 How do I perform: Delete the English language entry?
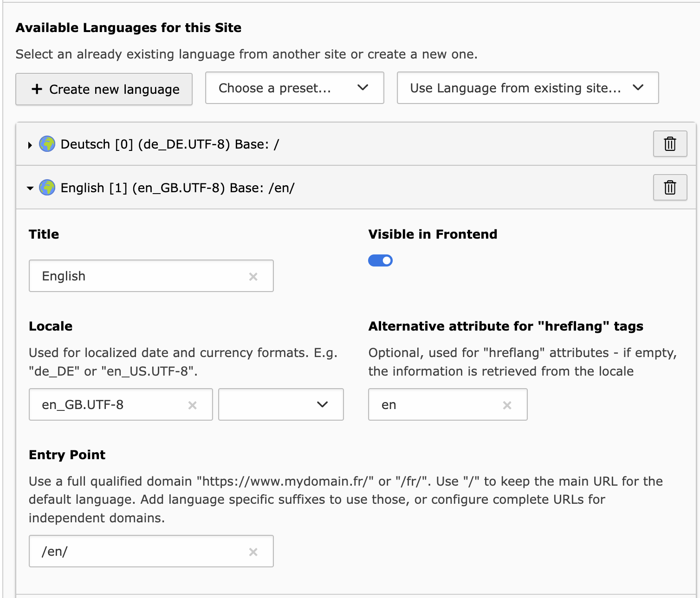670,188
